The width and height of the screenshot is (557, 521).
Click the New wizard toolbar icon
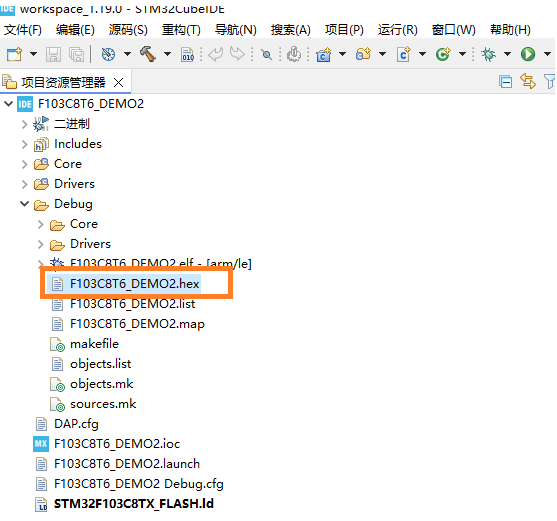pos(15,54)
